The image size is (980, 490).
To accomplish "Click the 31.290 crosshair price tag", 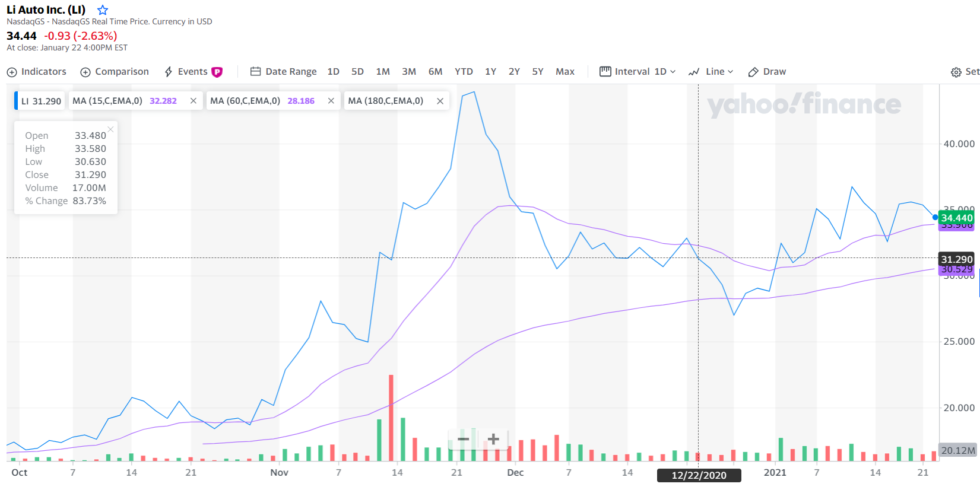I will [x=957, y=259].
